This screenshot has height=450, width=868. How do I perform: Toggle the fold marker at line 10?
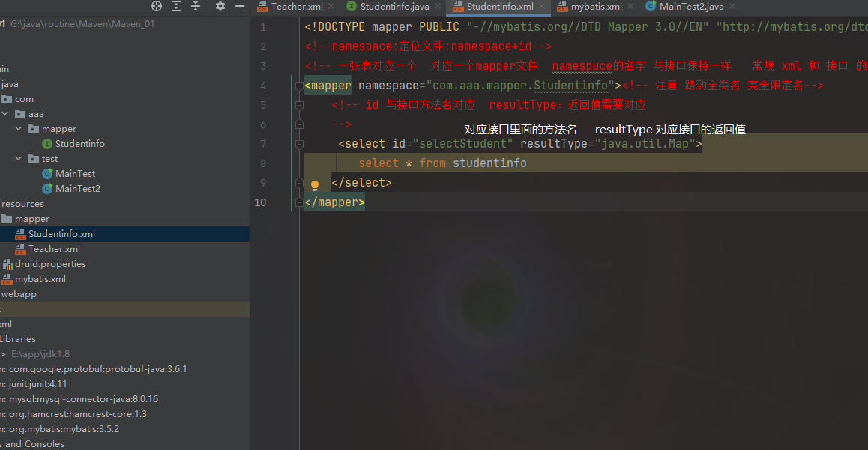click(x=300, y=202)
